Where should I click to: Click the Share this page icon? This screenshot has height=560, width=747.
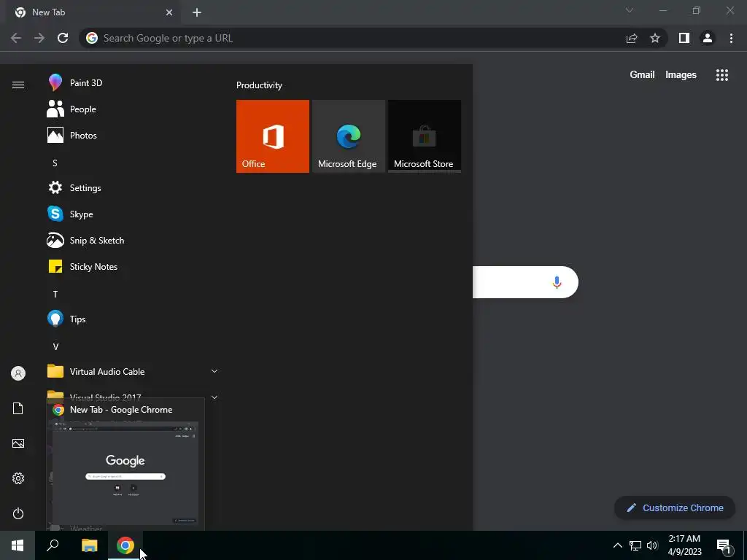632,38
